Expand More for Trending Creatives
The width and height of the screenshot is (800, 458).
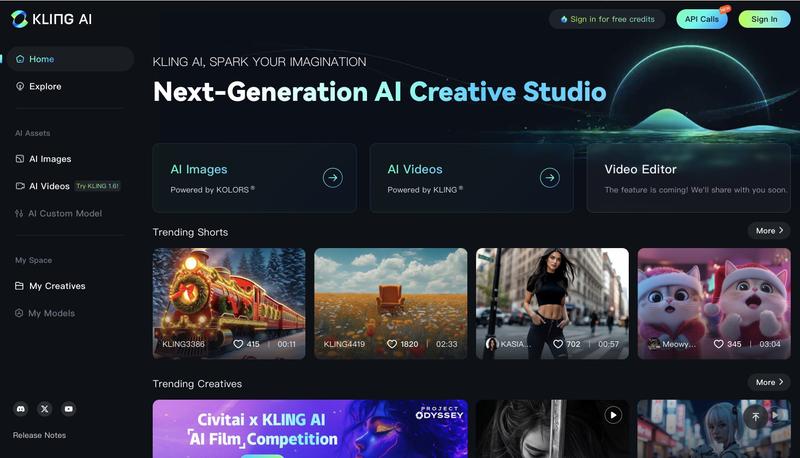(x=769, y=383)
